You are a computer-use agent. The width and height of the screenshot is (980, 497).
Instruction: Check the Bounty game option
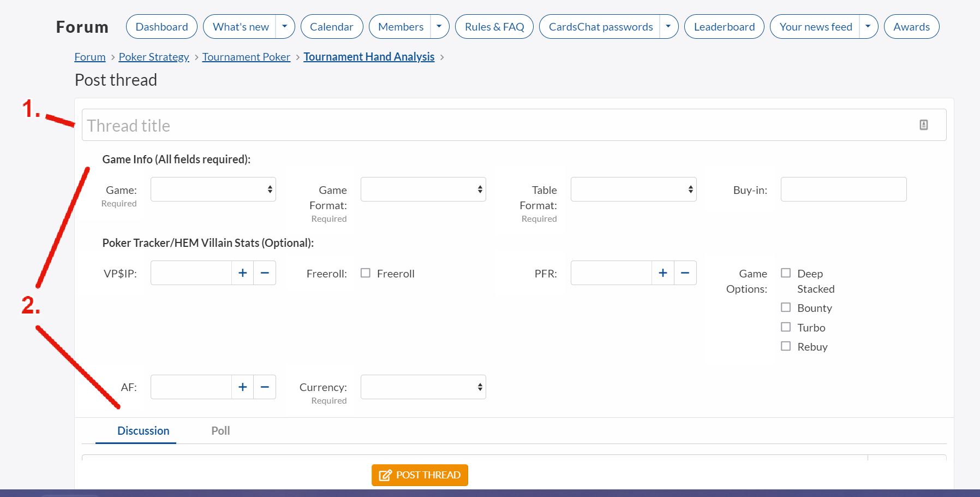coord(786,307)
